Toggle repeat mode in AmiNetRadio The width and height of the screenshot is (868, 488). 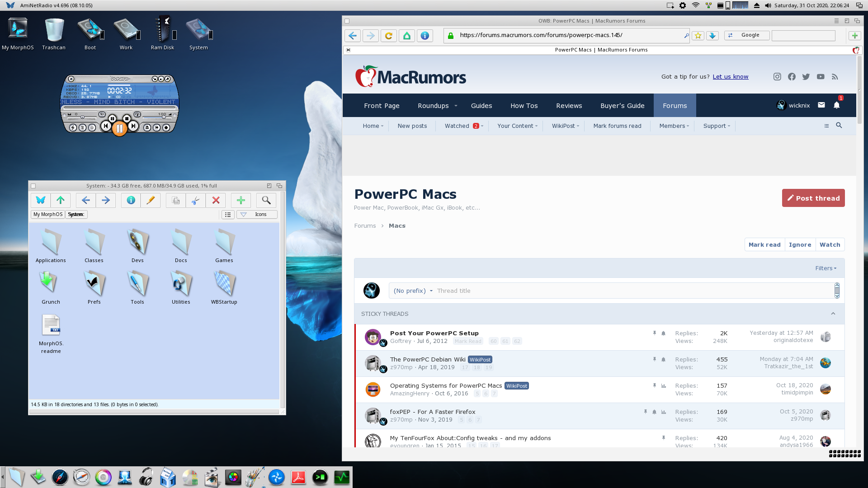pyautogui.click(x=137, y=114)
